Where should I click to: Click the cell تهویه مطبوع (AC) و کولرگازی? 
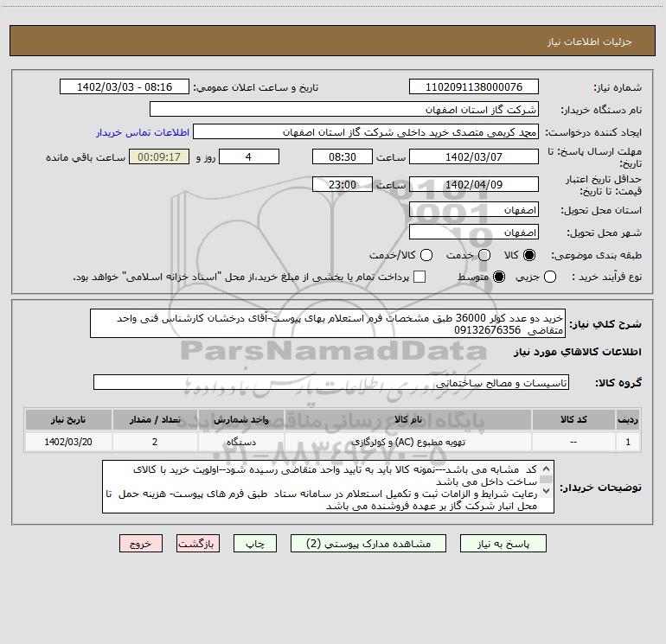coord(407,442)
